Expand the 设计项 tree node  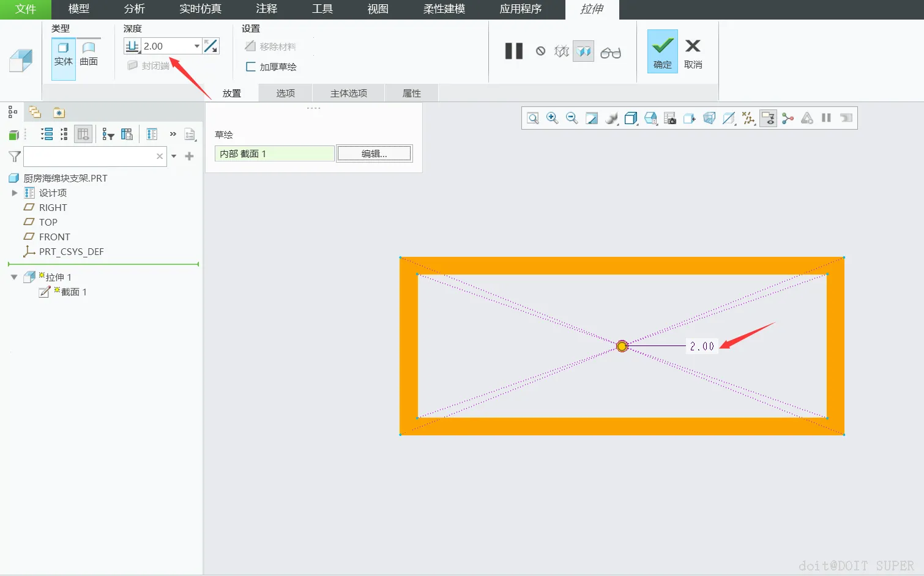click(15, 193)
